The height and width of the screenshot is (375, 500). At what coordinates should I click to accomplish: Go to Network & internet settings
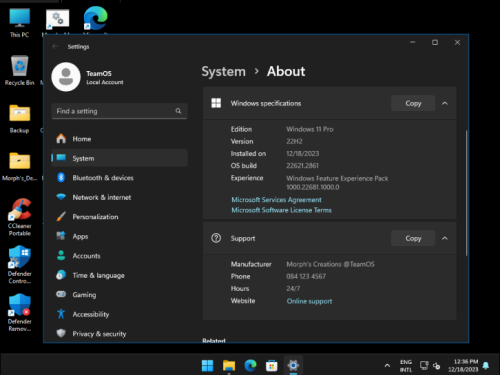click(x=119, y=197)
